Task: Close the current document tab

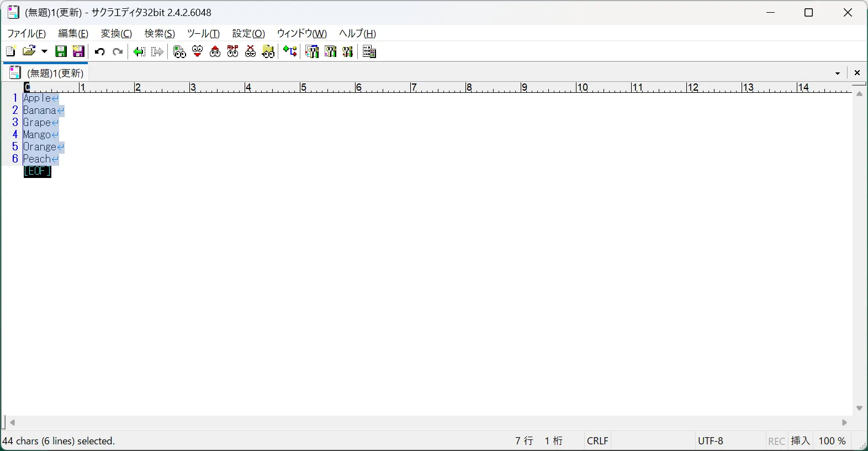Action: [857, 73]
